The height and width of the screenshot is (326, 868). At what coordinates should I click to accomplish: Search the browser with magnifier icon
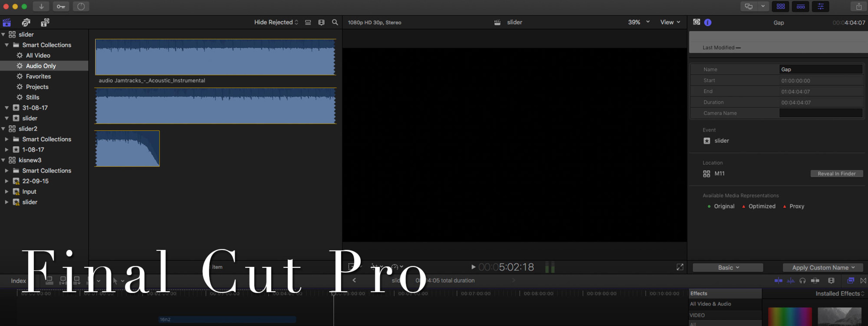(335, 22)
